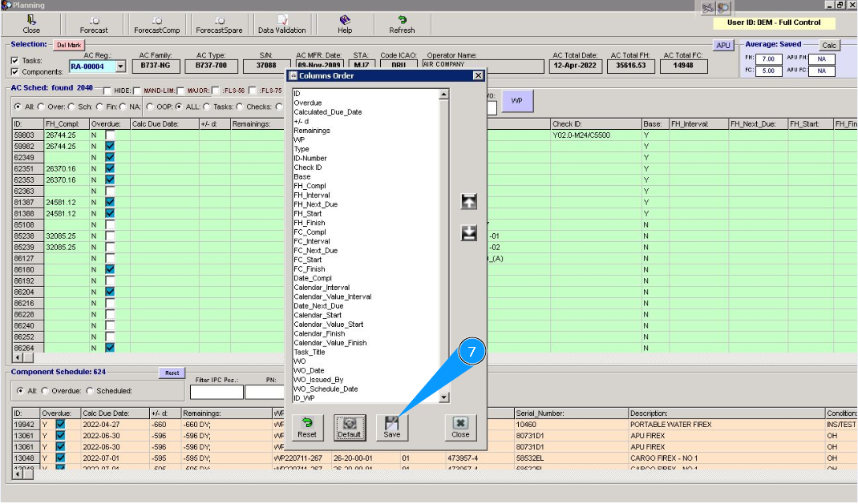
Task: Move selected column down with arrow icon
Action: click(x=469, y=233)
